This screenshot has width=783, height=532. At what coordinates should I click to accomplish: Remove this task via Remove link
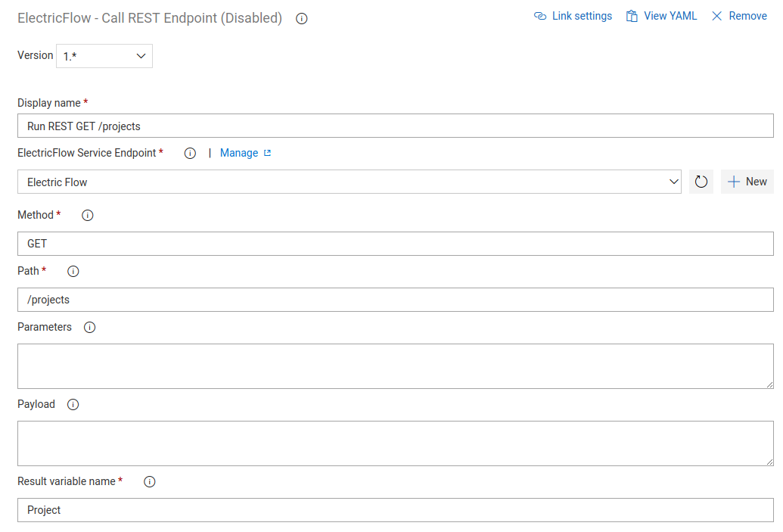[x=739, y=16]
